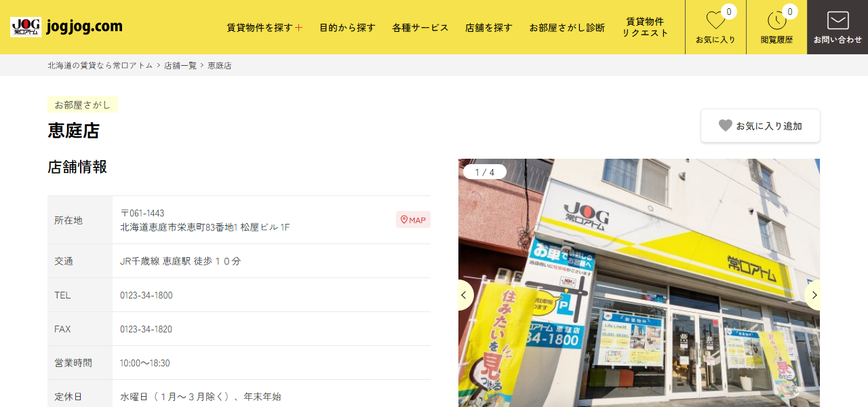
Task: Click the 交通 row label
Action: click(64, 261)
